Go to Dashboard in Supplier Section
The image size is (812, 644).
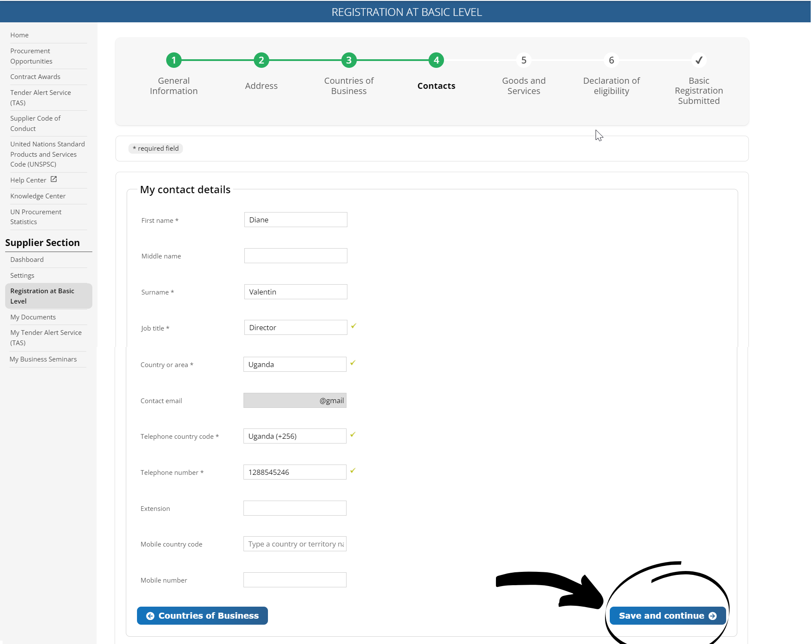pyautogui.click(x=27, y=260)
